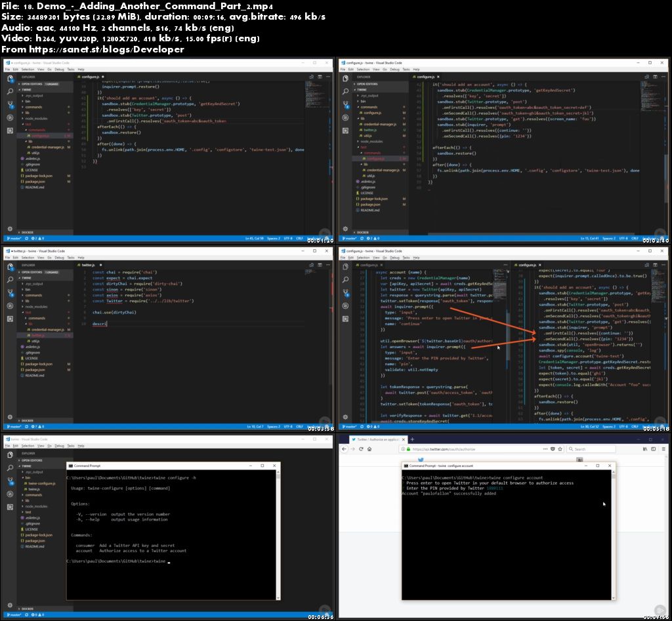
Task: Click Command Prompt scrollbar over Firefox window
Action: tap(614, 535)
